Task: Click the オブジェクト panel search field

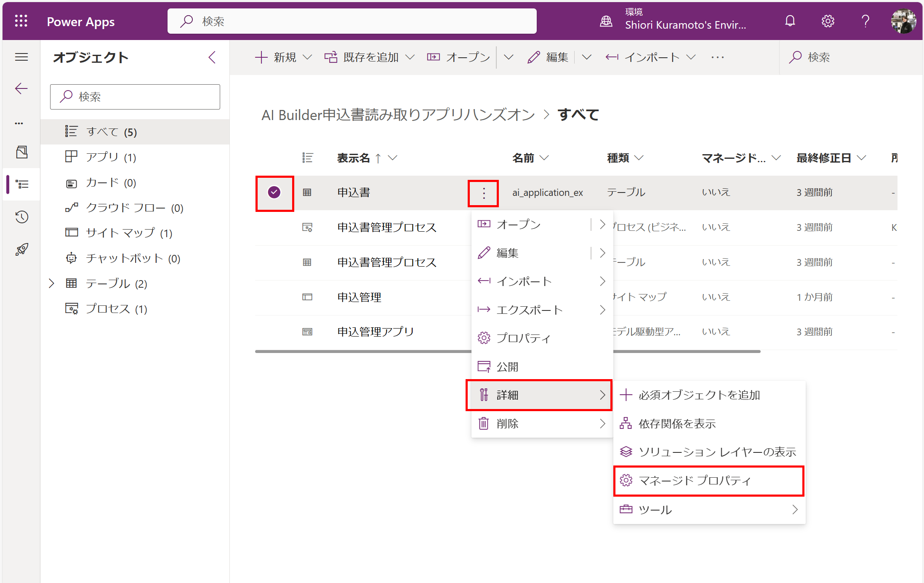Action: [135, 97]
